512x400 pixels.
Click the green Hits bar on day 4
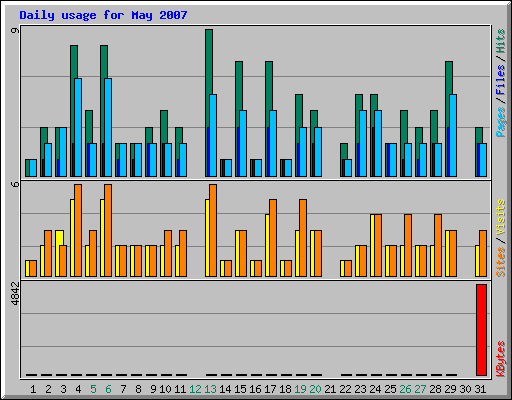[74, 62]
